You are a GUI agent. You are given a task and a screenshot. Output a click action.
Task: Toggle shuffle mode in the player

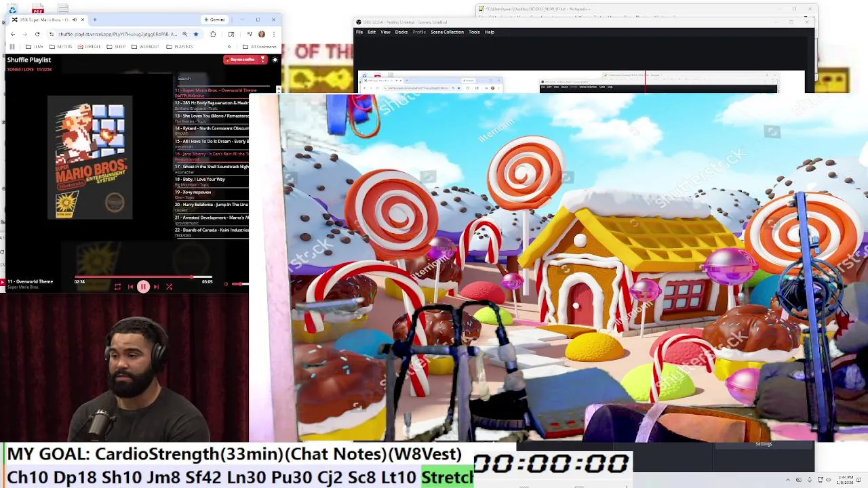(x=169, y=287)
